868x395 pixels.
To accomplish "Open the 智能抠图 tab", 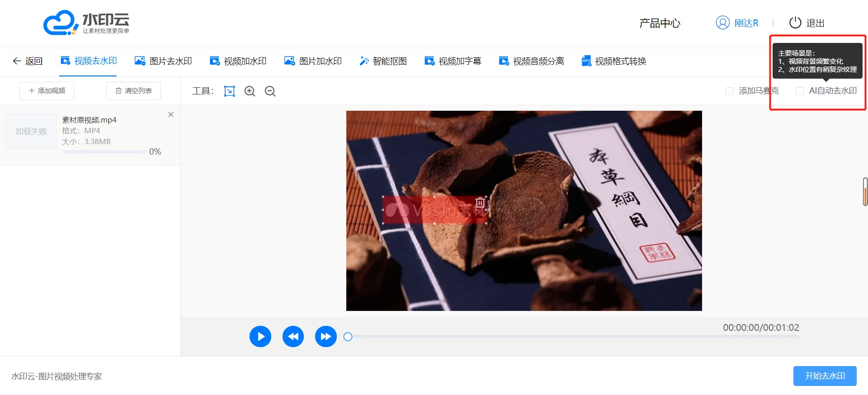I will point(383,61).
